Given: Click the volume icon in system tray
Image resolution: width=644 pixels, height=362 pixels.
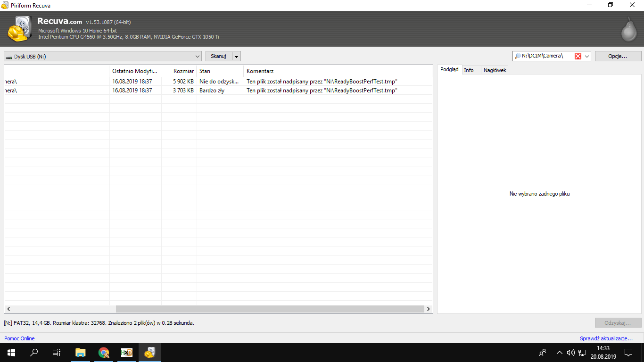Looking at the screenshot, I should pos(571,352).
